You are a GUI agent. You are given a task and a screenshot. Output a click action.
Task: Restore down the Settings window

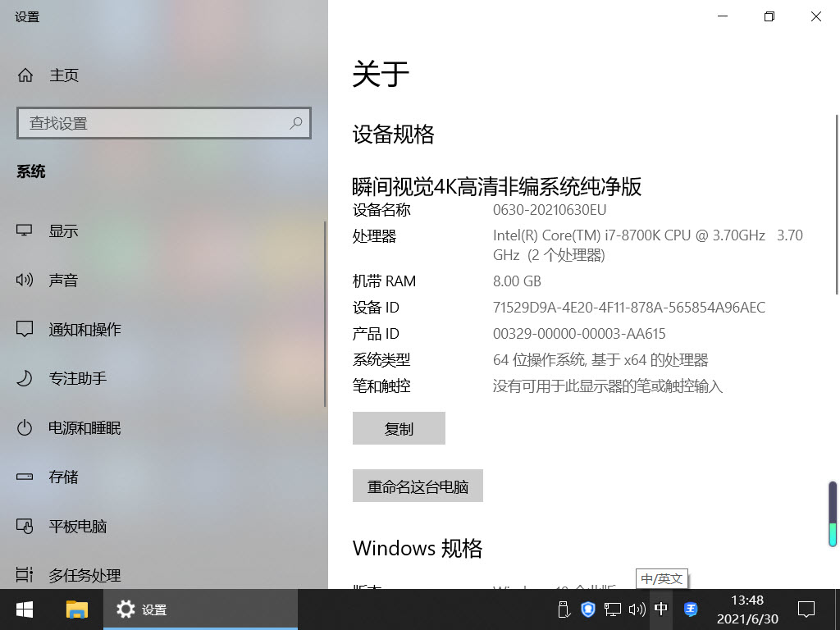click(x=769, y=16)
